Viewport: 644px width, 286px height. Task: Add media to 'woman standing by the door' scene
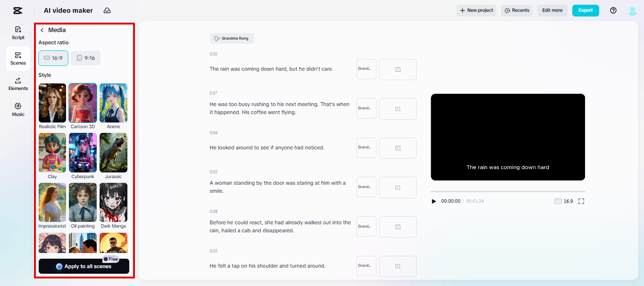click(398, 188)
